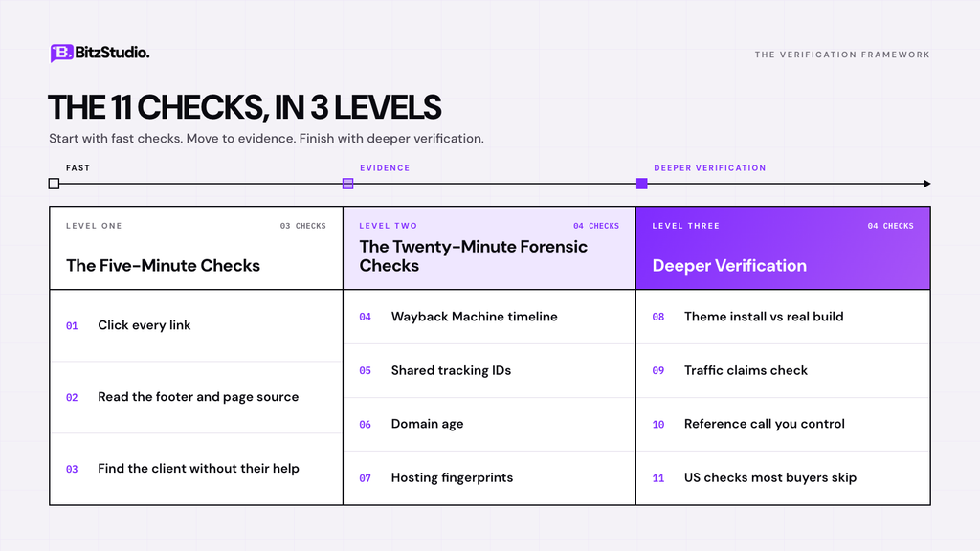This screenshot has height=551, width=980.
Task: Click 'The Twenty-Minute Forensic Checks' heading
Action: pyautogui.click(x=473, y=256)
